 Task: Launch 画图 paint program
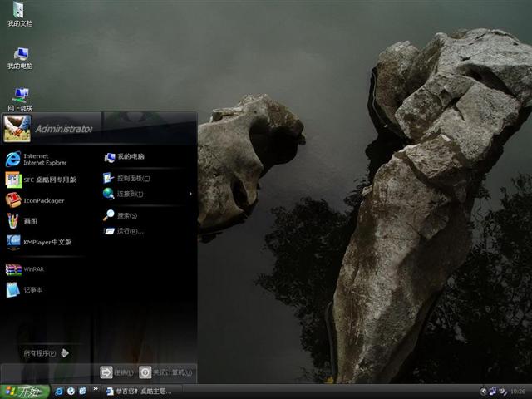[29, 221]
